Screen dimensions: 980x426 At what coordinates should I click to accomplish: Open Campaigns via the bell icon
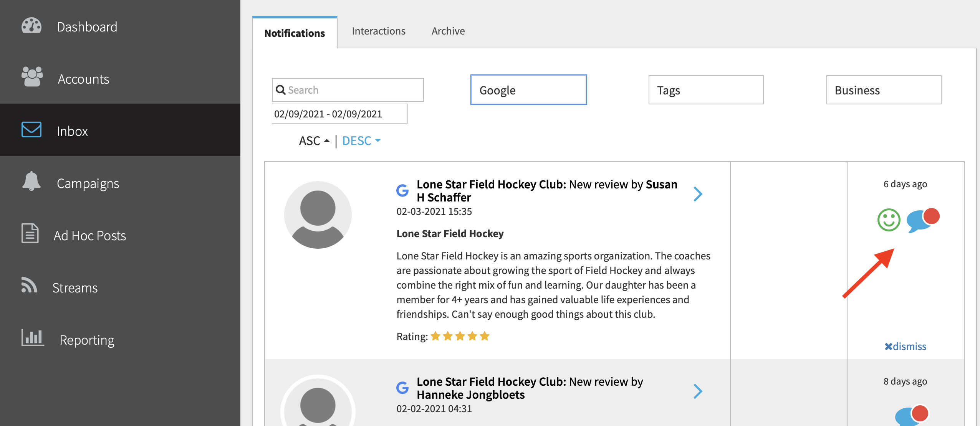point(31,181)
